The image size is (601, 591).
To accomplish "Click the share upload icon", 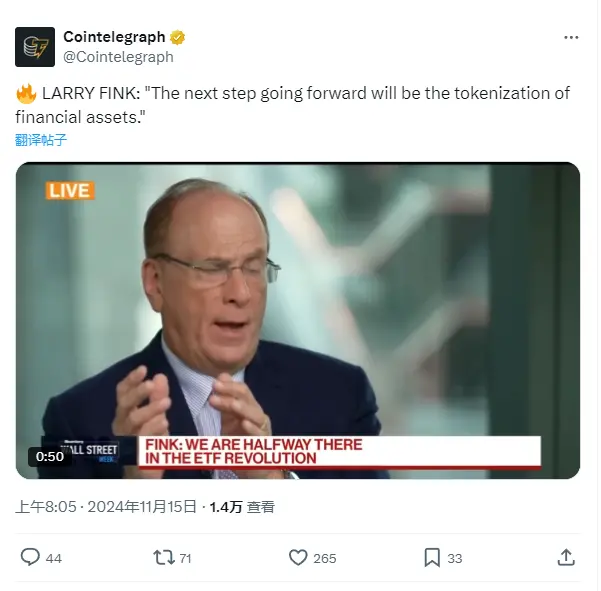I will 566,557.
